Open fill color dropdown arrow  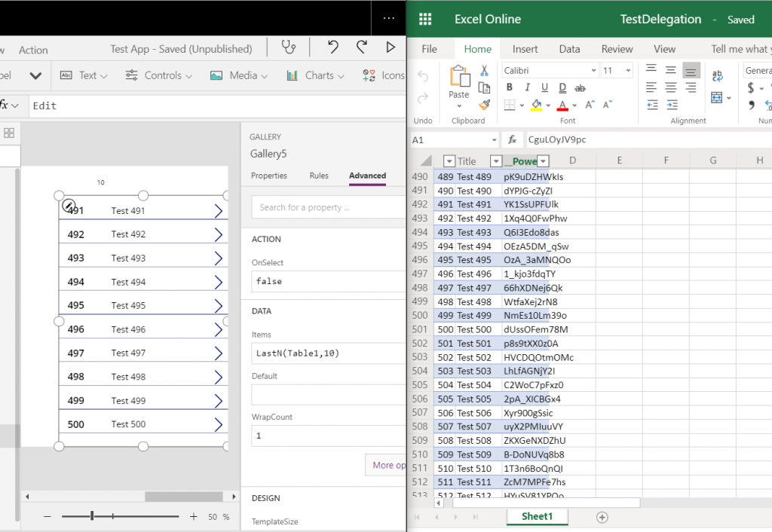tap(548, 105)
